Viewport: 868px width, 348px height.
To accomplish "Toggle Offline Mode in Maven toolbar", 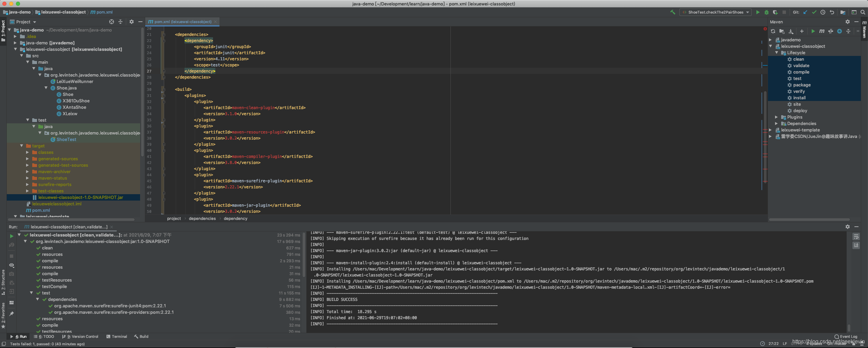I will tap(831, 31).
